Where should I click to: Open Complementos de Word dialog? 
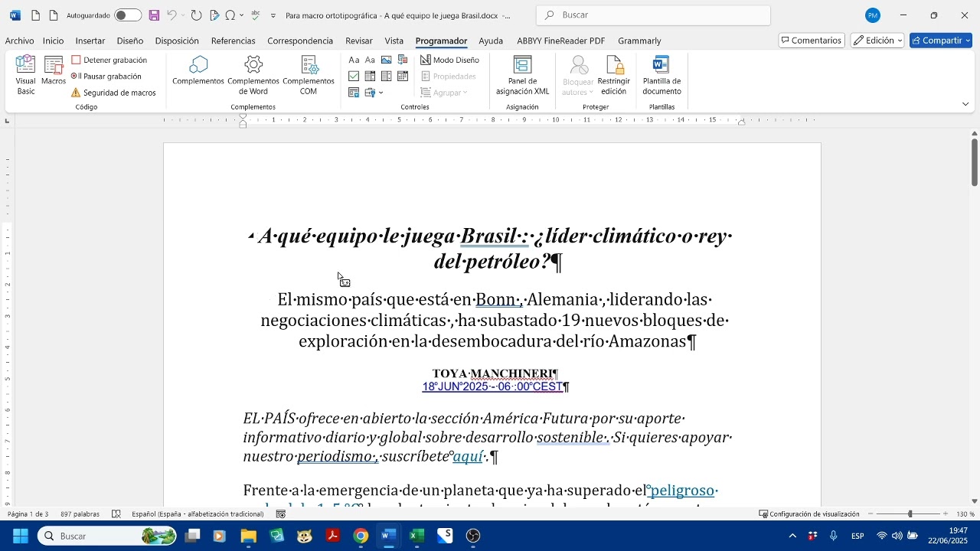click(253, 75)
